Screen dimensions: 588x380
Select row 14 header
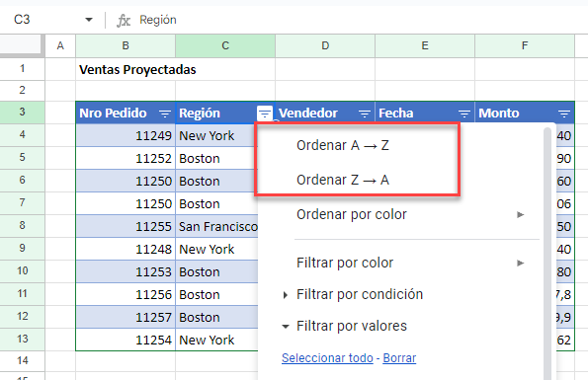coord(22,361)
